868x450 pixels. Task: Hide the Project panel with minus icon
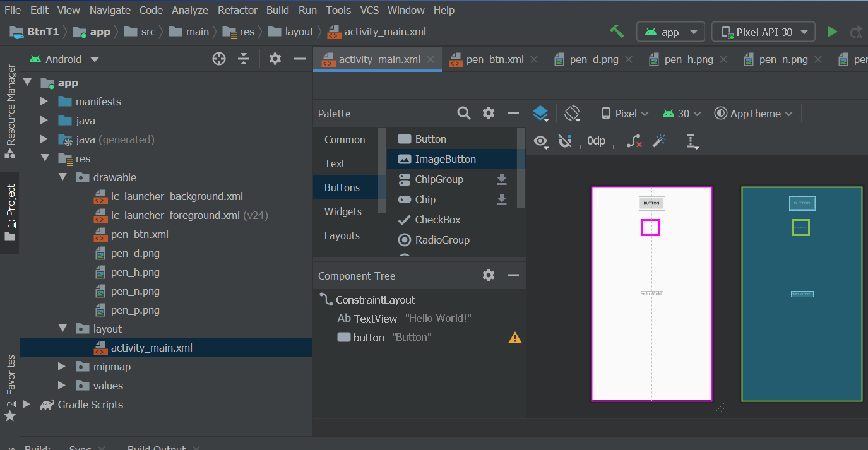300,59
